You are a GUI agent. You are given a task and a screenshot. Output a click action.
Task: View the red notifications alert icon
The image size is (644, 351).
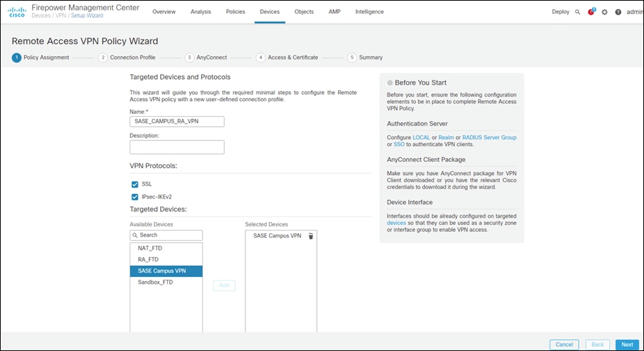click(591, 12)
